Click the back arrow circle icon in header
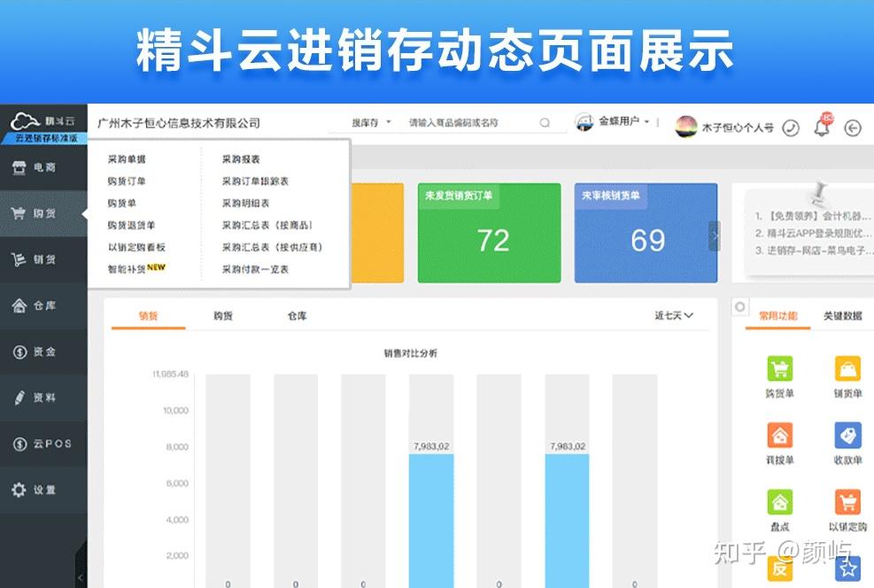 click(x=853, y=128)
